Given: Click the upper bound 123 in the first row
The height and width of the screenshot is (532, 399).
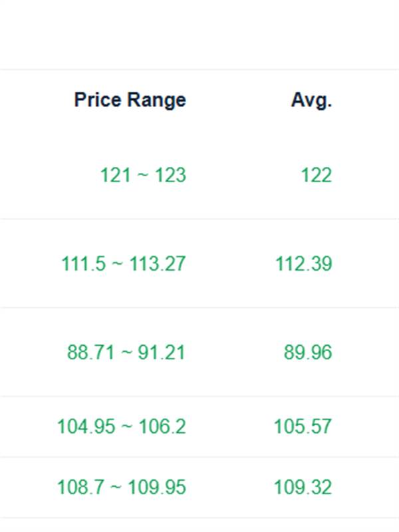Looking at the screenshot, I should coord(171,176).
